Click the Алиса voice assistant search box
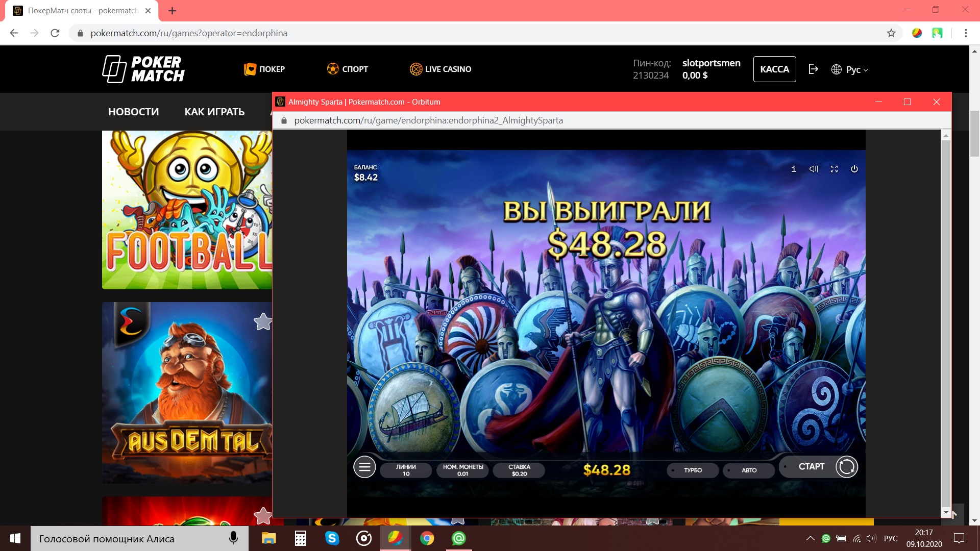Screen dimensions: 980x551 coord(139,538)
